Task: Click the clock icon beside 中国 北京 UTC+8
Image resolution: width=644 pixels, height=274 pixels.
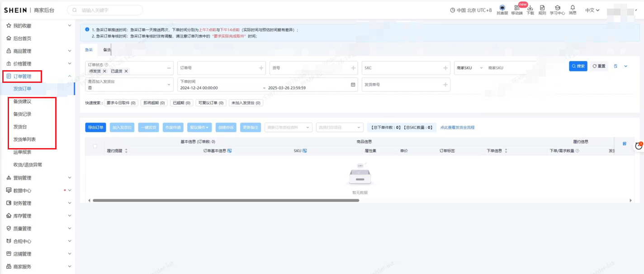Action: click(x=453, y=10)
